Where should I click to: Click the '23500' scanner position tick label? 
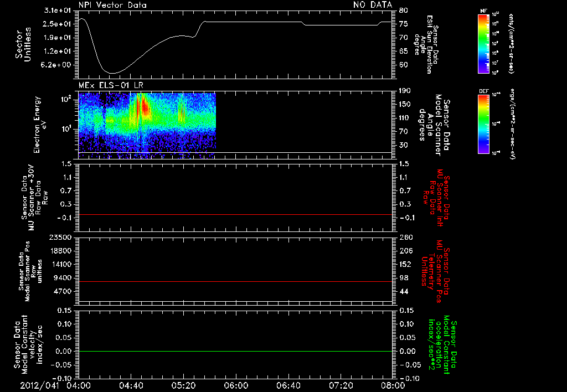(60, 238)
